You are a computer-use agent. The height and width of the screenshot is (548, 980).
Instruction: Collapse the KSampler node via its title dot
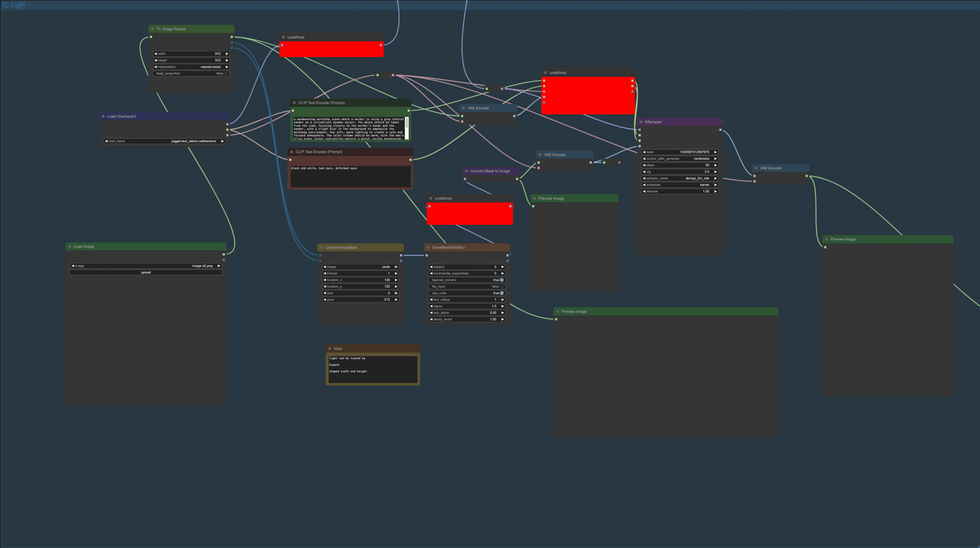pos(641,122)
